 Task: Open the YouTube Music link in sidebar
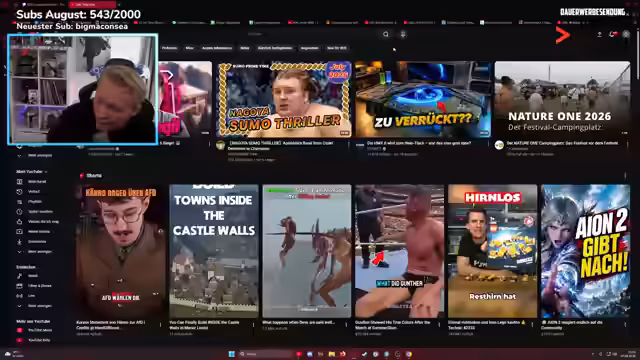tap(40, 330)
